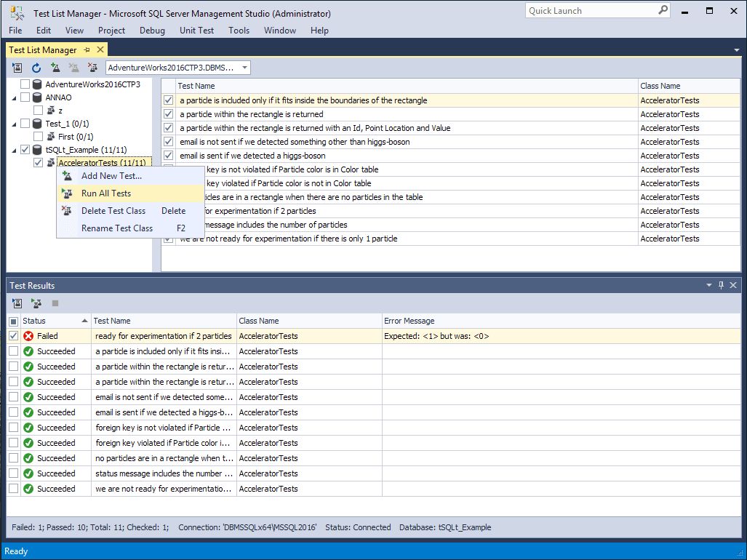The width and height of the screenshot is (747, 560).
Task: Click the Status column sort arrow
Action: click(x=84, y=321)
